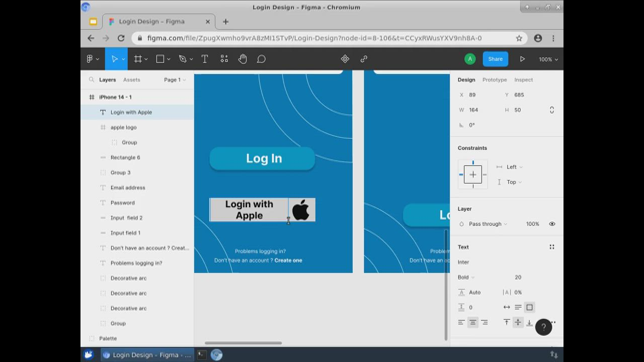Open Frame tool options dropdown arrow
Viewport: 644px width, 362px height.
146,59
